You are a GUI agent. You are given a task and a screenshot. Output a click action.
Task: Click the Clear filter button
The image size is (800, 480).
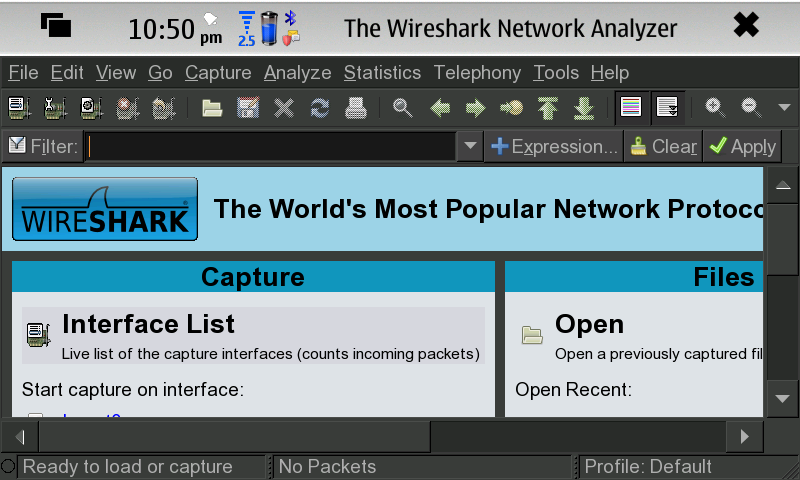click(663, 146)
